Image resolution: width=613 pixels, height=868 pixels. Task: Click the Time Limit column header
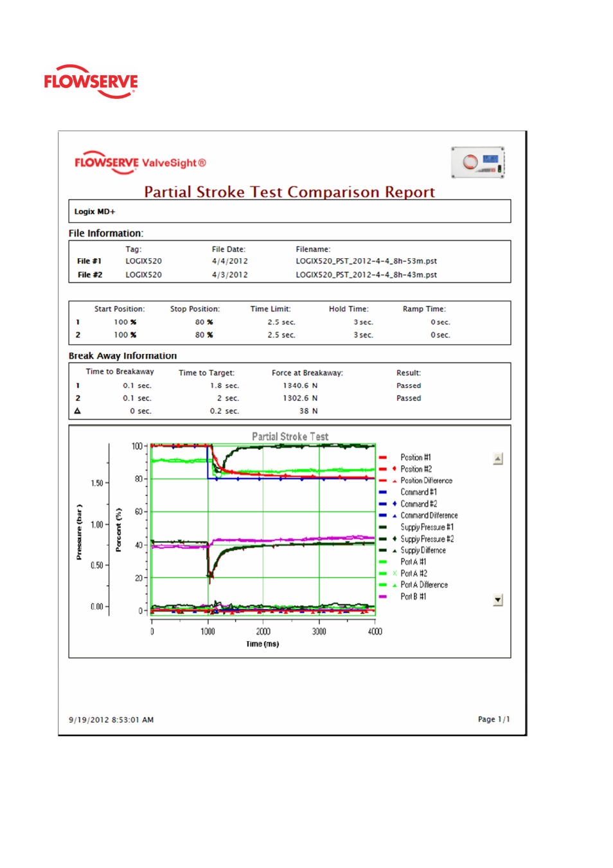(271, 309)
